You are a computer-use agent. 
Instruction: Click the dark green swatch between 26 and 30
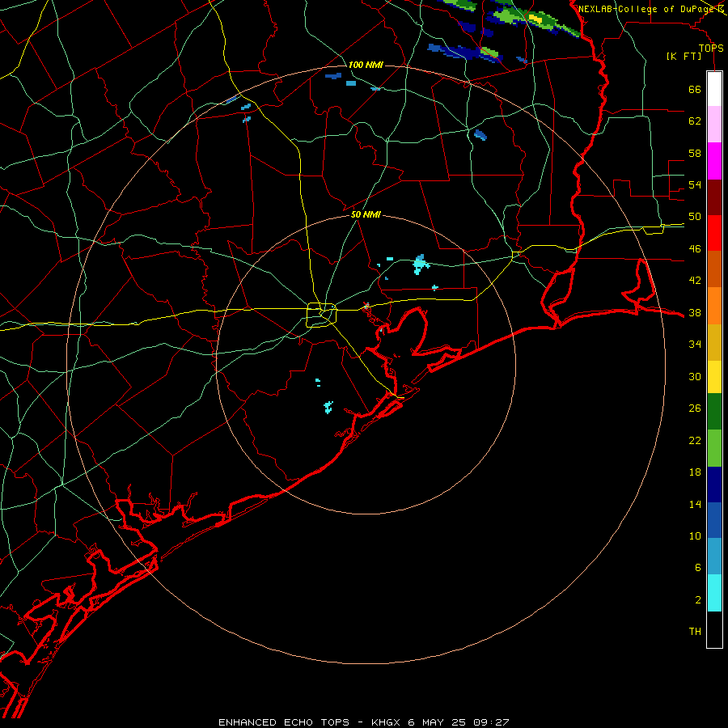[x=714, y=412]
